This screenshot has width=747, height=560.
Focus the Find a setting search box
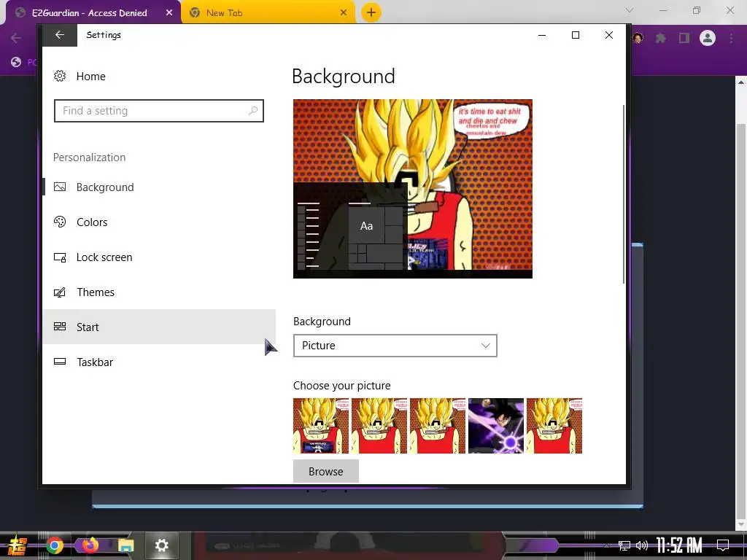pyautogui.click(x=158, y=111)
